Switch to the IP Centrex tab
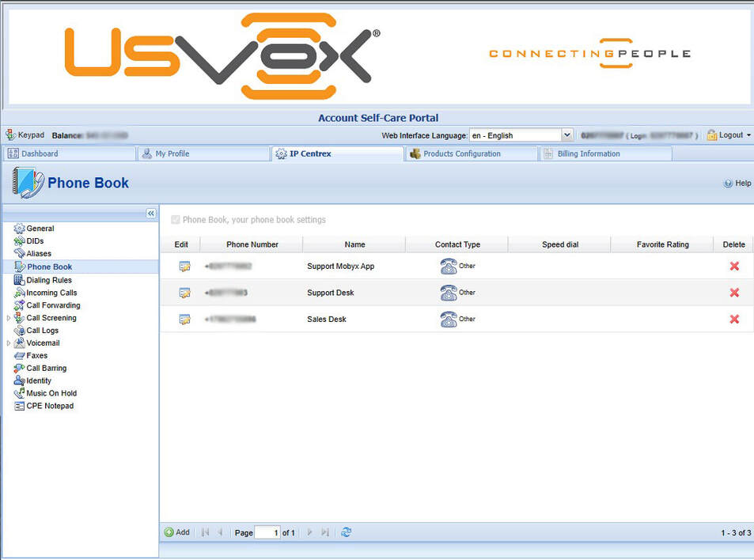754x560 pixels. 338,153
